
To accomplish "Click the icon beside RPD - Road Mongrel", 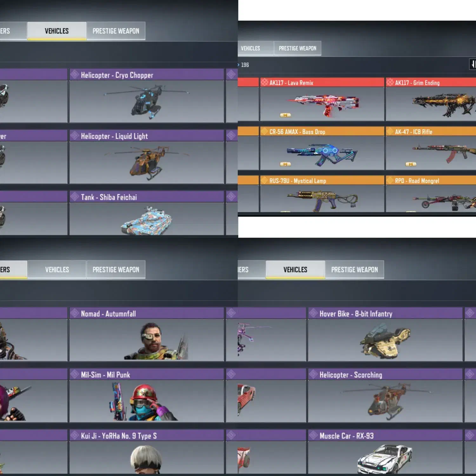I will click(x=390, y=181).
